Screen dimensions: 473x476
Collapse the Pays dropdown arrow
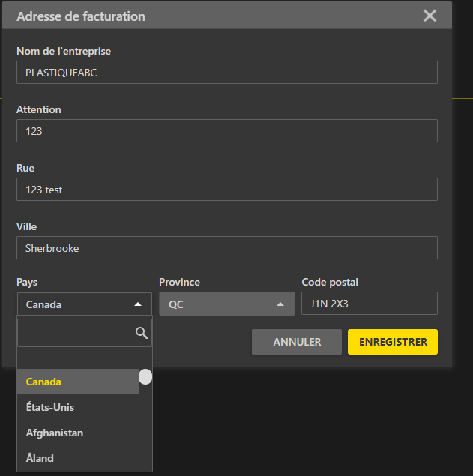[138, 304]
